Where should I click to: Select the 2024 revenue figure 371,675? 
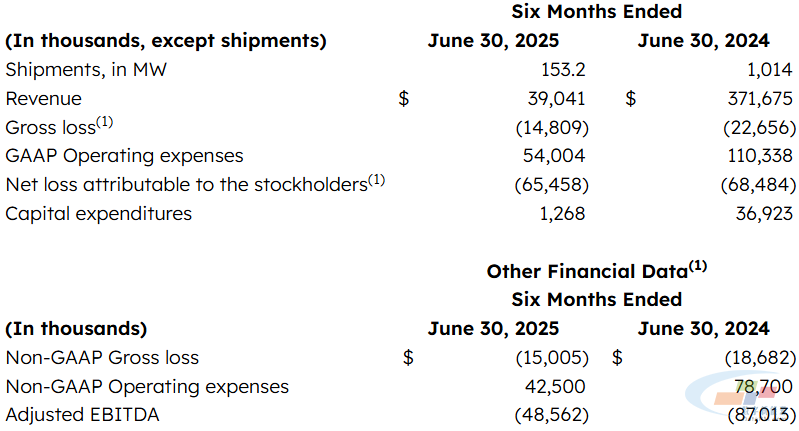[760, 99]
